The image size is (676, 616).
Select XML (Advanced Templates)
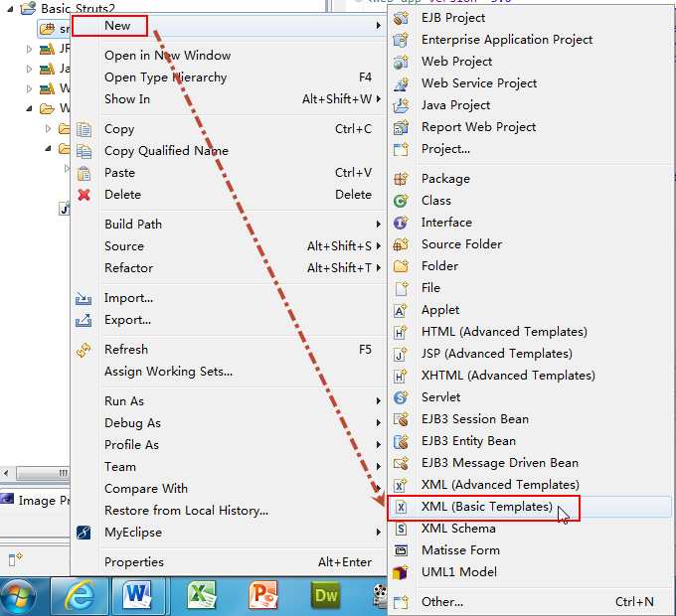click(500, 485)
